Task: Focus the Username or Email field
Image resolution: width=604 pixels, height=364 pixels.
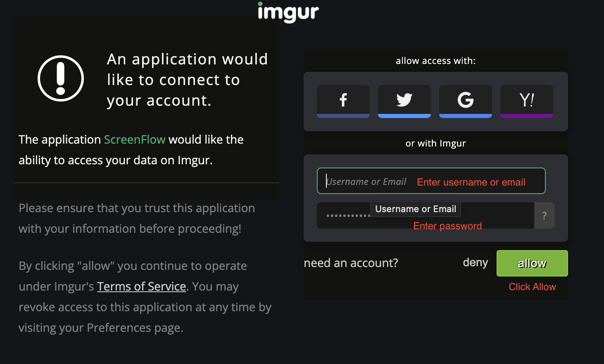Action: [x=364, y=181]
